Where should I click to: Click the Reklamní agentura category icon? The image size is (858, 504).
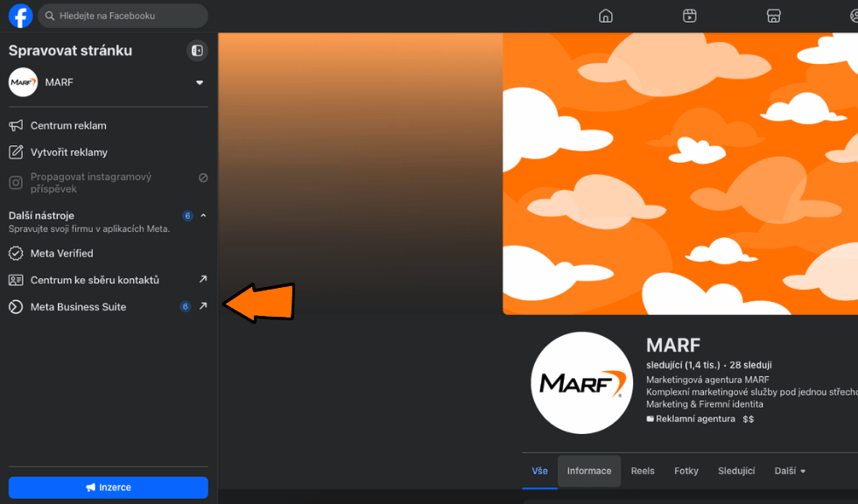coord(650,419)
